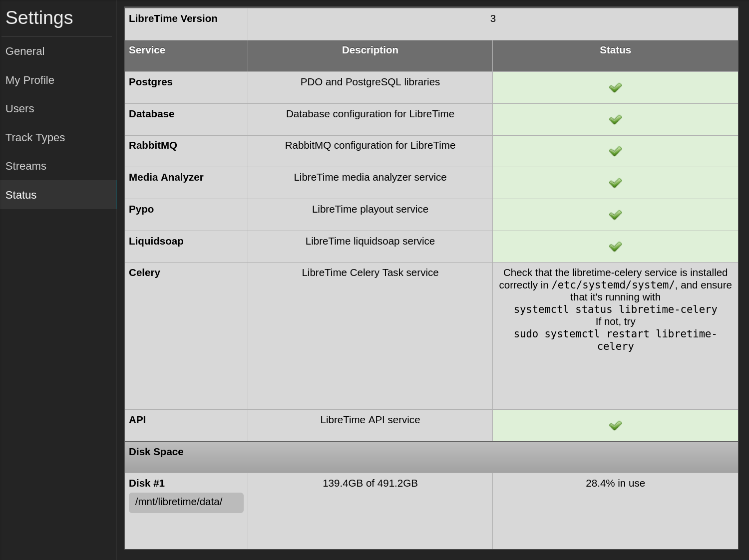Screen dimensions: 749x560
Task: Navigate to Track Types settings
Action: [35, 138]
